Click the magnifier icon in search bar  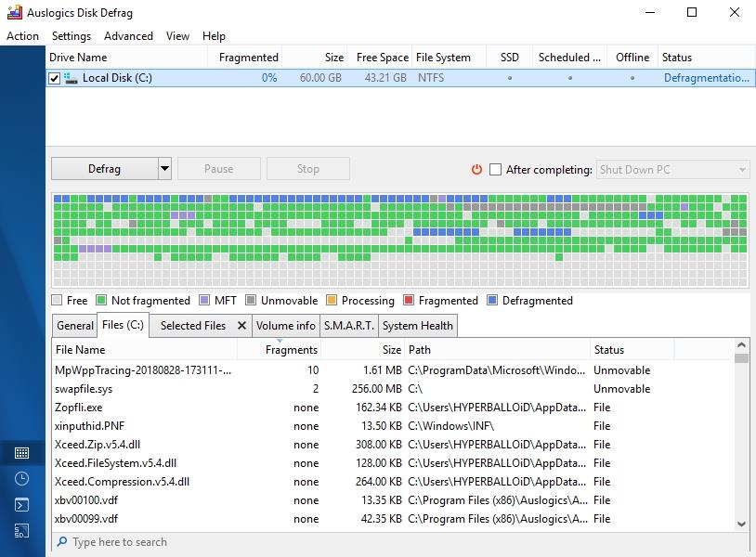point(61,541)
